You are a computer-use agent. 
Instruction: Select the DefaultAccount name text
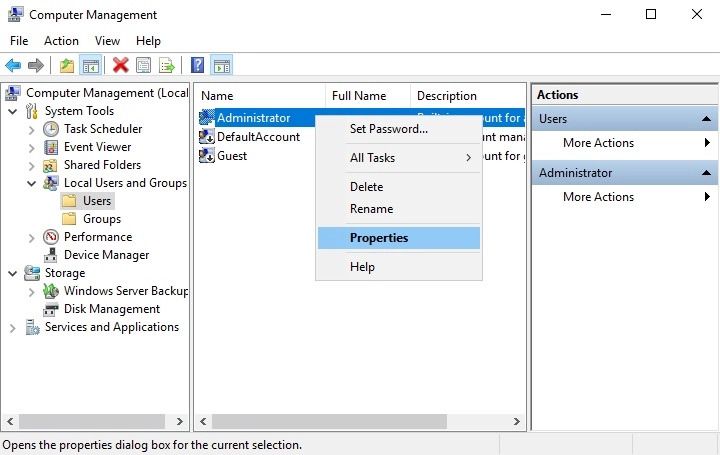click(x=259, y=137)
